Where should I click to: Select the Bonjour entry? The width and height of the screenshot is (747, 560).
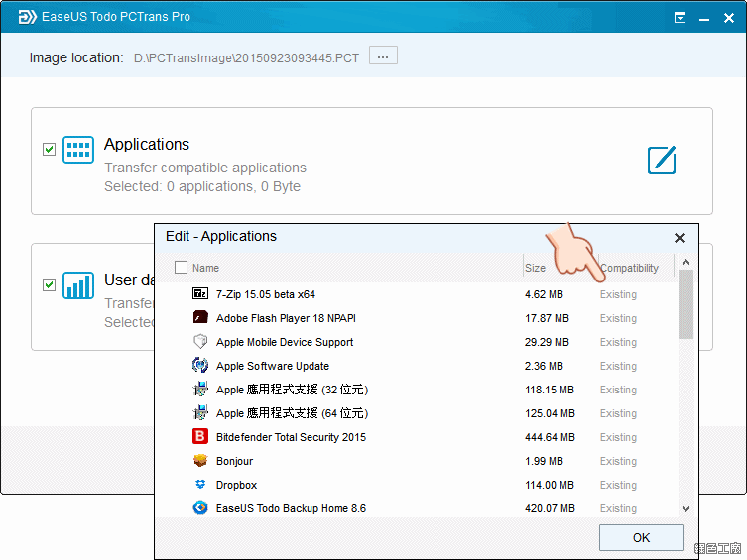(234, 461)
